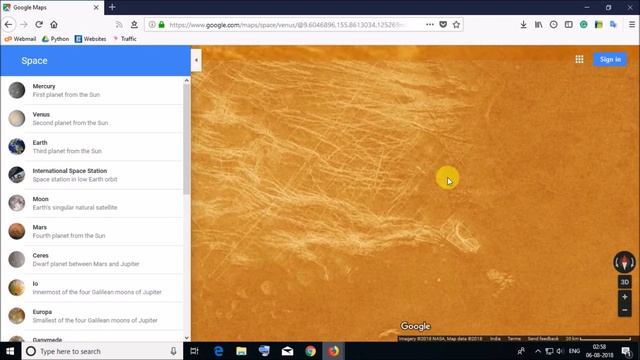Open the History clock icon
This screenshot has width=640, height=360.
553,24
